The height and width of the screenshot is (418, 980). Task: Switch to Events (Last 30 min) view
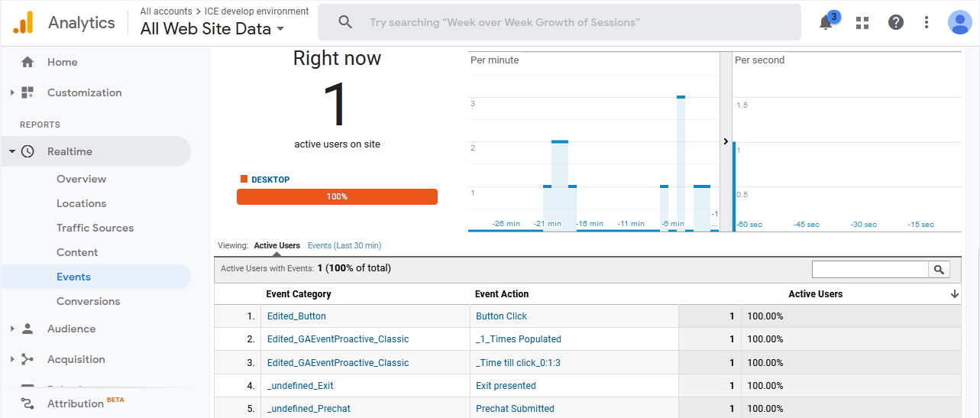pyautogui.click(x=344, y=245)
